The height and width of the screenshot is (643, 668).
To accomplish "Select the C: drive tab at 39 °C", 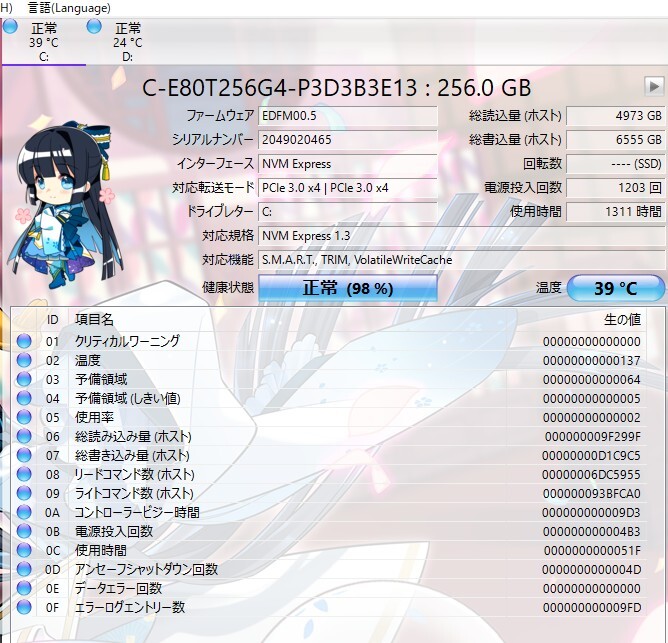I will click(43, 42).
